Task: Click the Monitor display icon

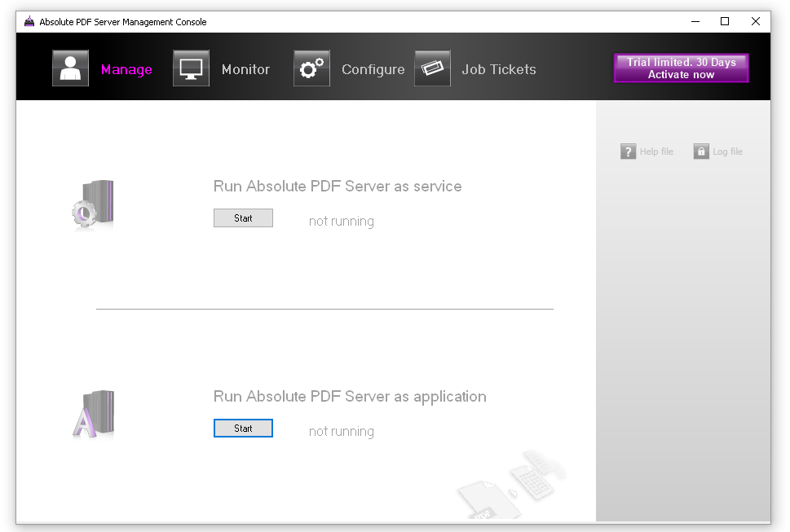Action: (191, 68)
